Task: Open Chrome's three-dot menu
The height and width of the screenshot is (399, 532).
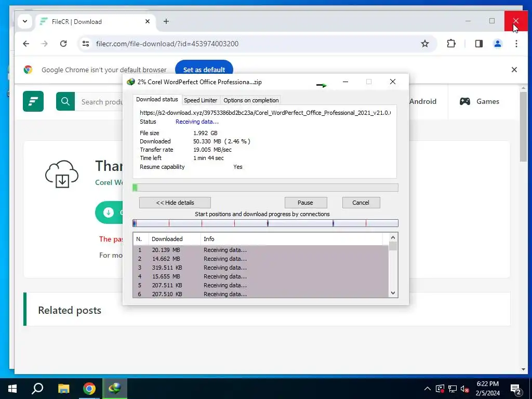Action: [x=516, y=44]
